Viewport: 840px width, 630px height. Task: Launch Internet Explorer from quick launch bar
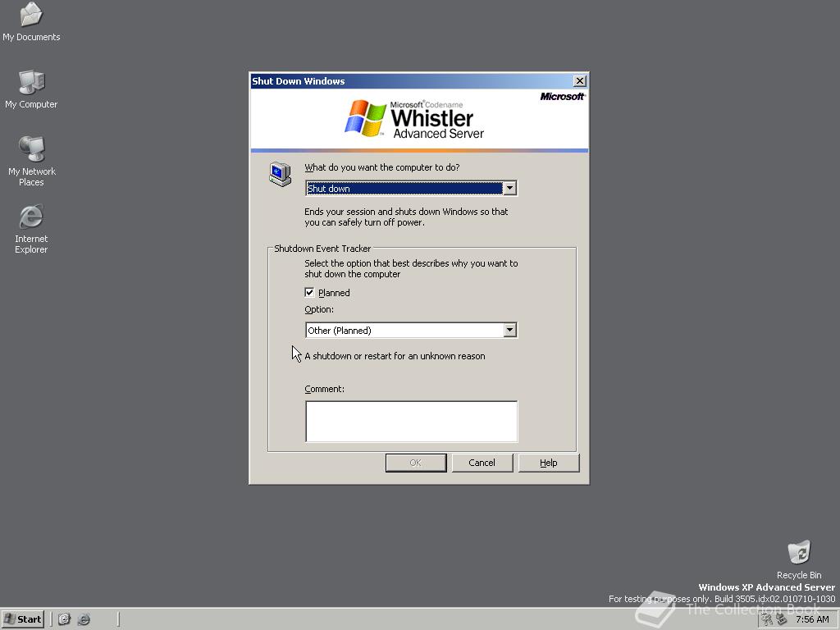tap(84, 619)
